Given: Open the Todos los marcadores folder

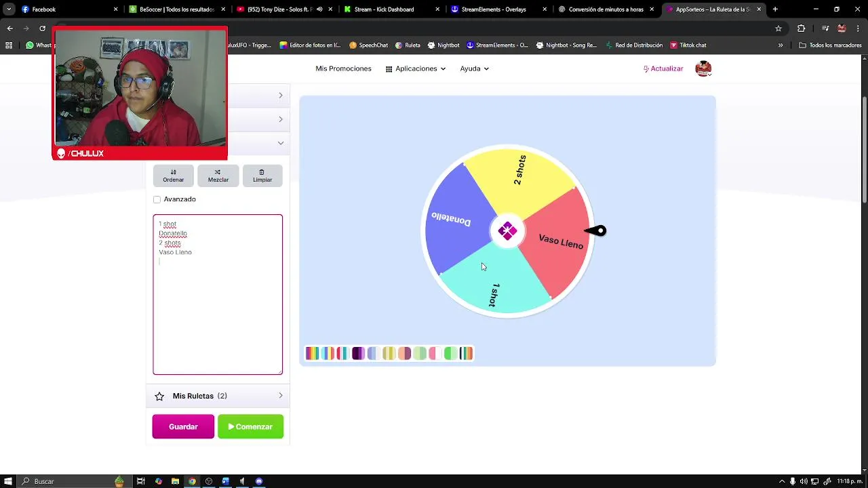Looking at the screenshot, I should point(830,45).
